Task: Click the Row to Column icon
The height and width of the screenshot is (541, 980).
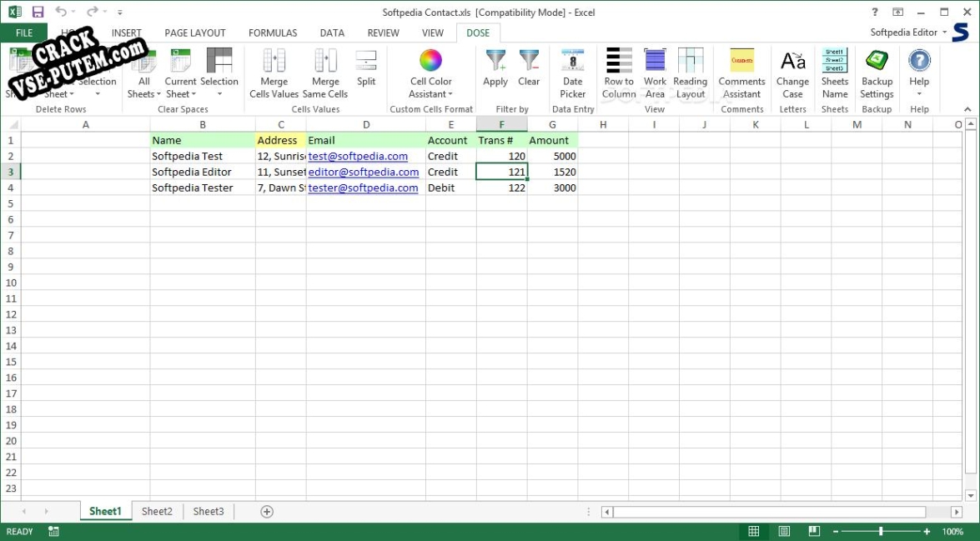Action: 619,62
